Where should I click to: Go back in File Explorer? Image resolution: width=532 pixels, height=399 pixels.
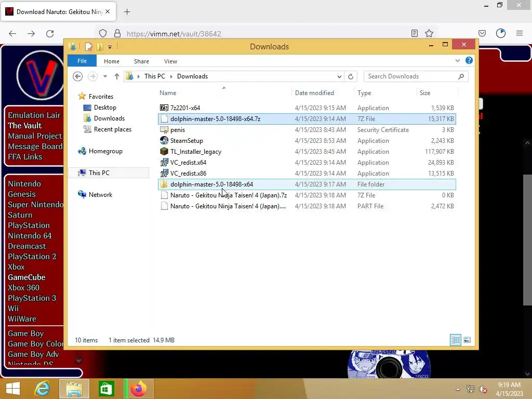(78, 76)
